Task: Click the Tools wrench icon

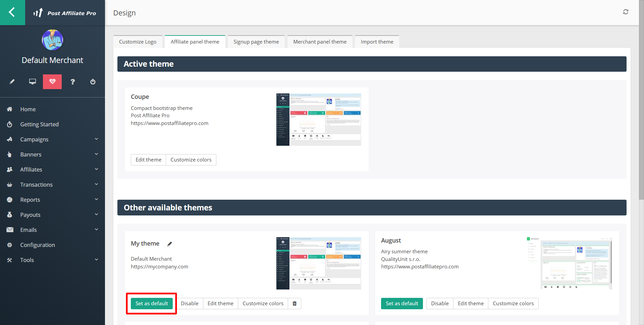Action: pos(10,260)
